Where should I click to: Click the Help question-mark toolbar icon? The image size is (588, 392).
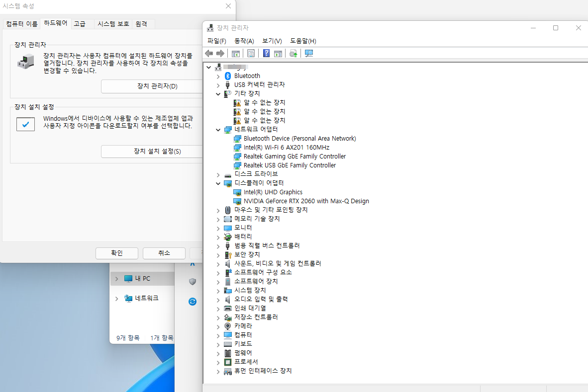[x=266, y=54]
